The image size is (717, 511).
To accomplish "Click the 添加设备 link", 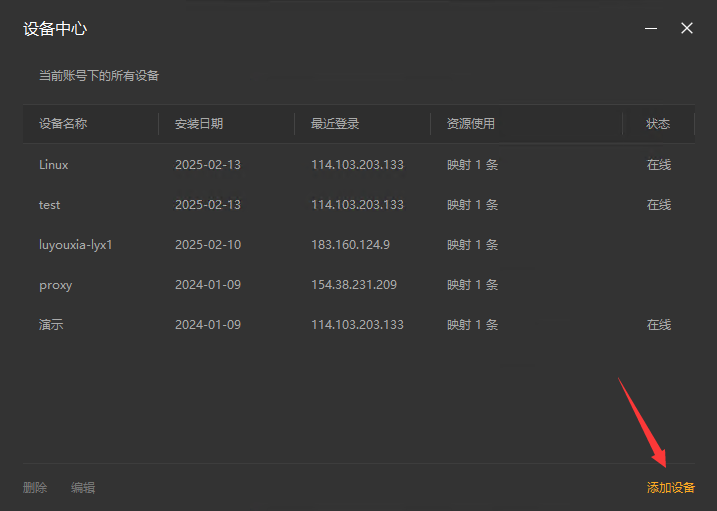I will click(x=671, y=488).
